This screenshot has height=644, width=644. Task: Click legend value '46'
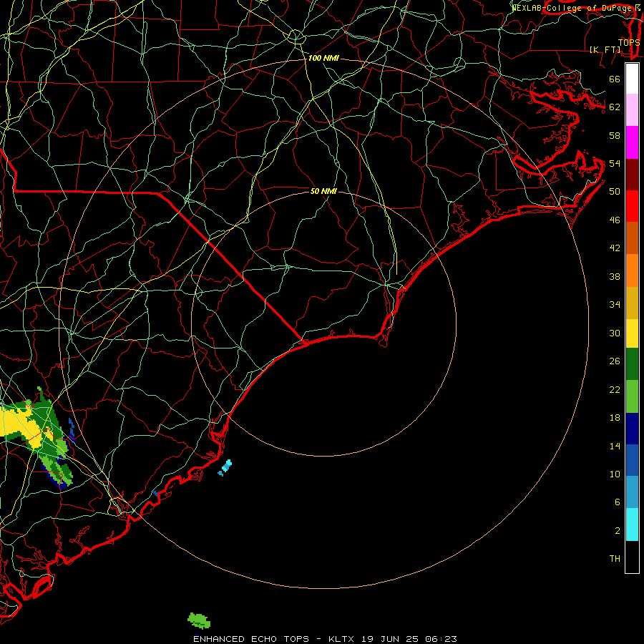(x=615, y=220)
